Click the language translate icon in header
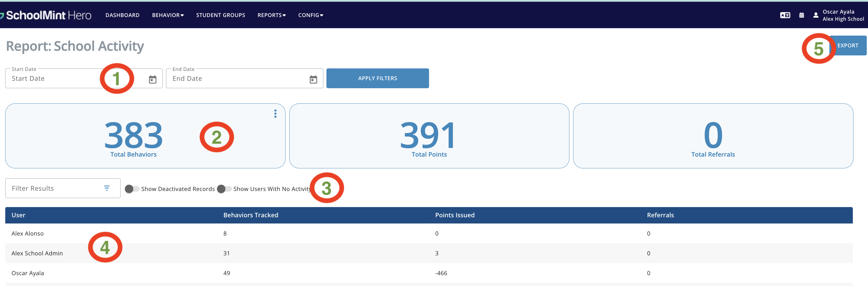Viewport: 868px width, 286px height. (x=785, y=15)
